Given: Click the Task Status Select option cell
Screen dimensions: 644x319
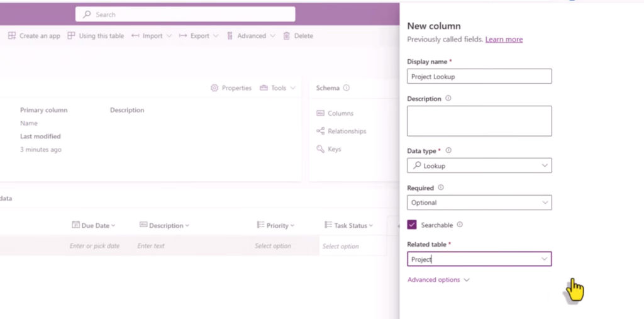Looking at the screenshot, I should coord(340,246).
